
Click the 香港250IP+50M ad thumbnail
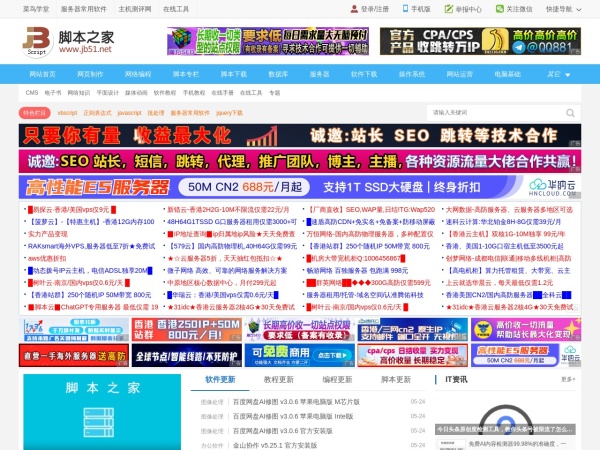(x=187, y=329)
